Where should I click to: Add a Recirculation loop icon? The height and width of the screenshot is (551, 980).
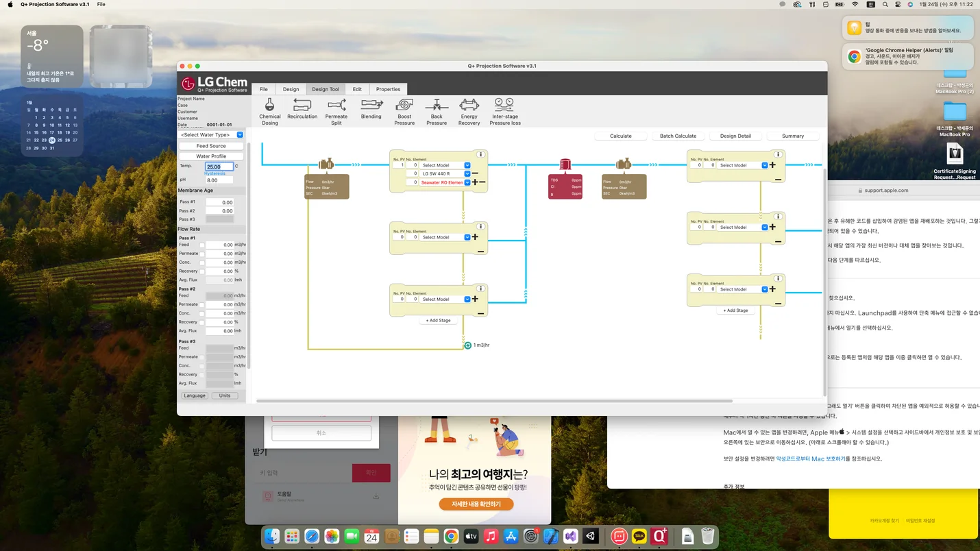click(302, 108)
